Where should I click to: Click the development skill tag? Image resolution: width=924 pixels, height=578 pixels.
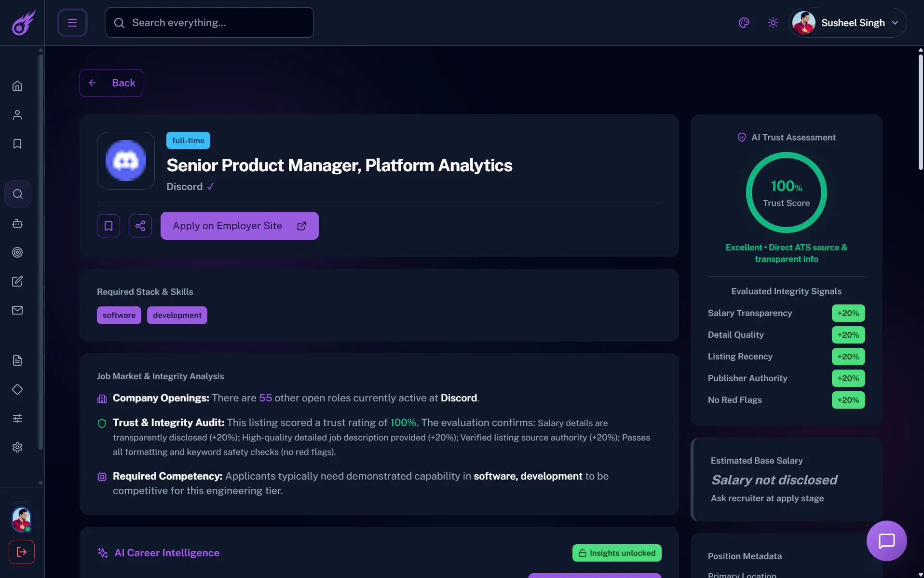click(177, 315)
